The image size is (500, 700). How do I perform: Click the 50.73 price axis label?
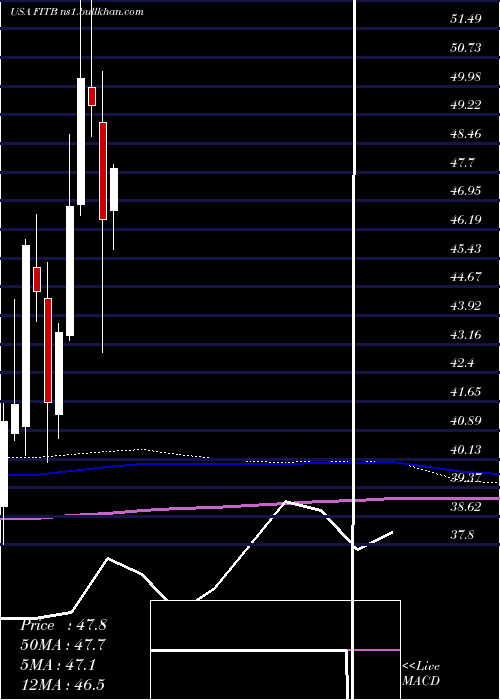click(466, 47)
